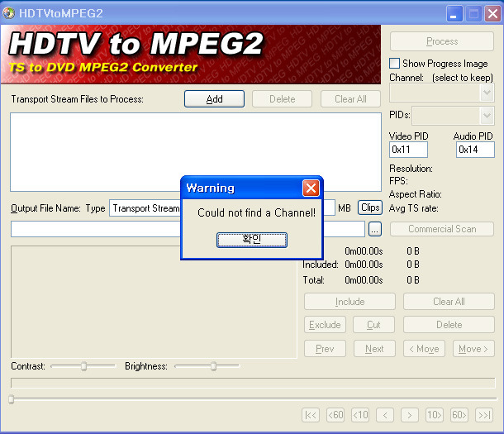Step forward 10 with the 10> button
Screen dimensions: 504x434
tap(435, 415)
